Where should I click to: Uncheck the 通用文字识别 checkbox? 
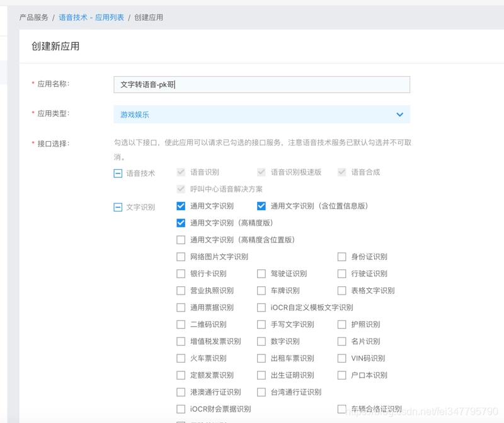point(181,206)
